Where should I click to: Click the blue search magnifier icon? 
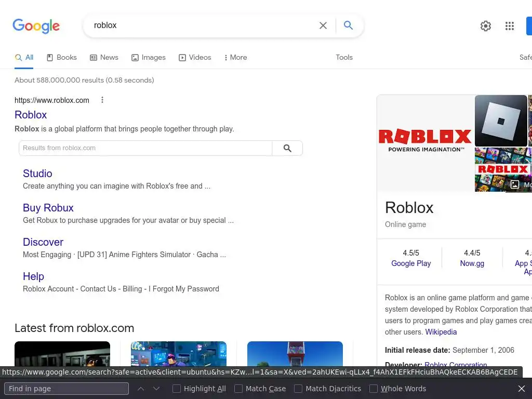348,25
